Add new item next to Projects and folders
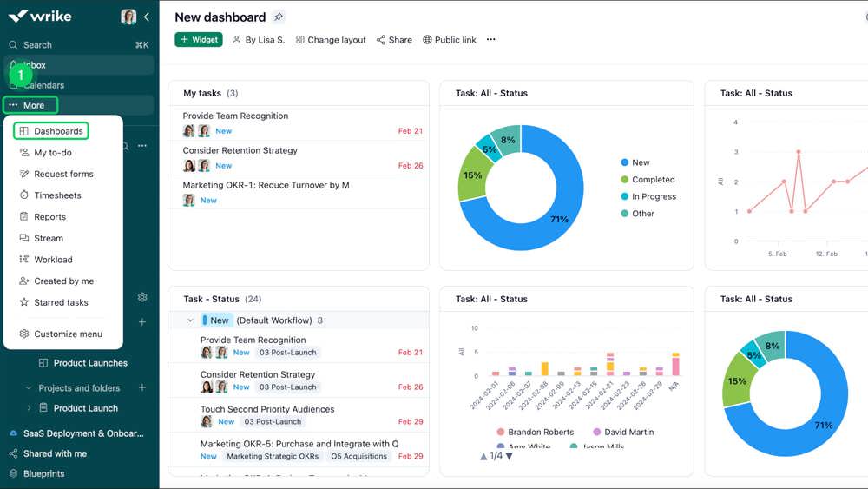Image resolution: width=868 pixels, height=489 pixels. (x=142, y=387)
